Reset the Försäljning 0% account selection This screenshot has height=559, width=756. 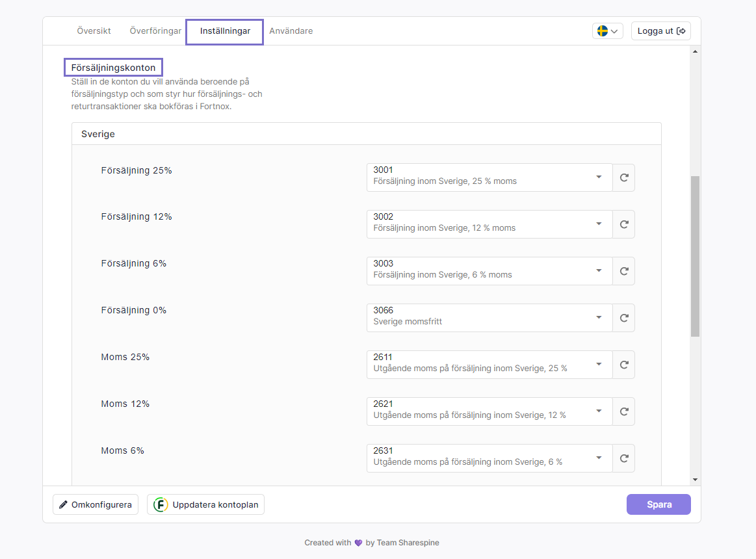pyautogui.click(x=624, y=318)
